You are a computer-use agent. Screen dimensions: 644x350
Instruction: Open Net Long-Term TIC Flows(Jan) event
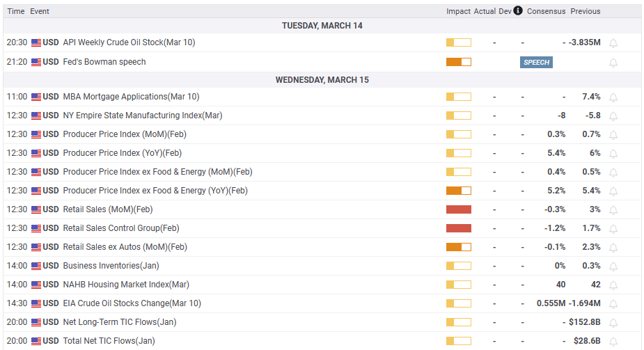[x=120, y=322]
